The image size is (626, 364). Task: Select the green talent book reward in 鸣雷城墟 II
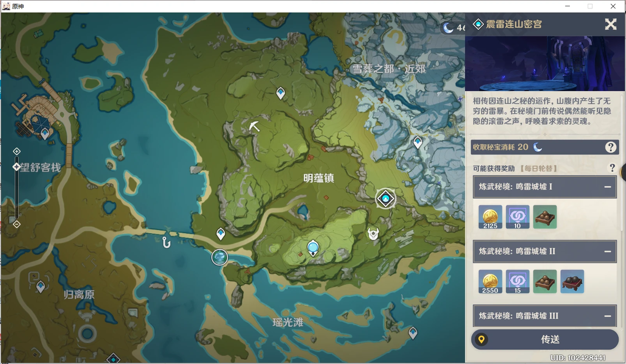coord(545,282)
